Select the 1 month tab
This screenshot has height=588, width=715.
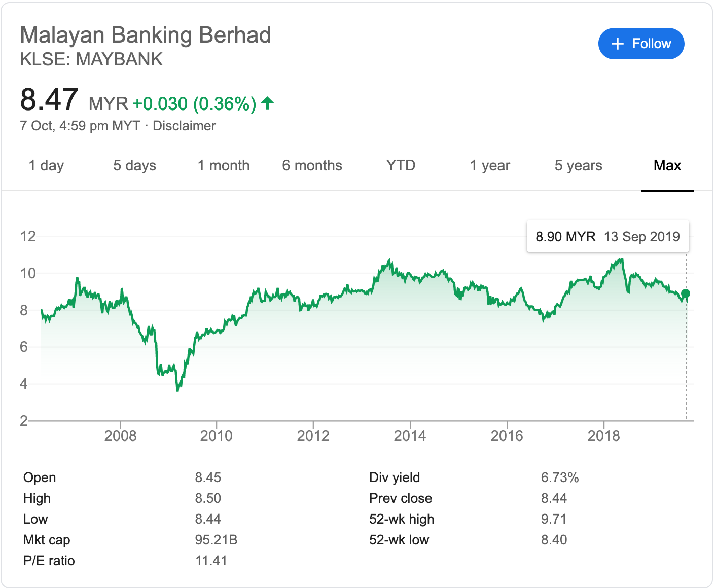click(x=223, y=165)
